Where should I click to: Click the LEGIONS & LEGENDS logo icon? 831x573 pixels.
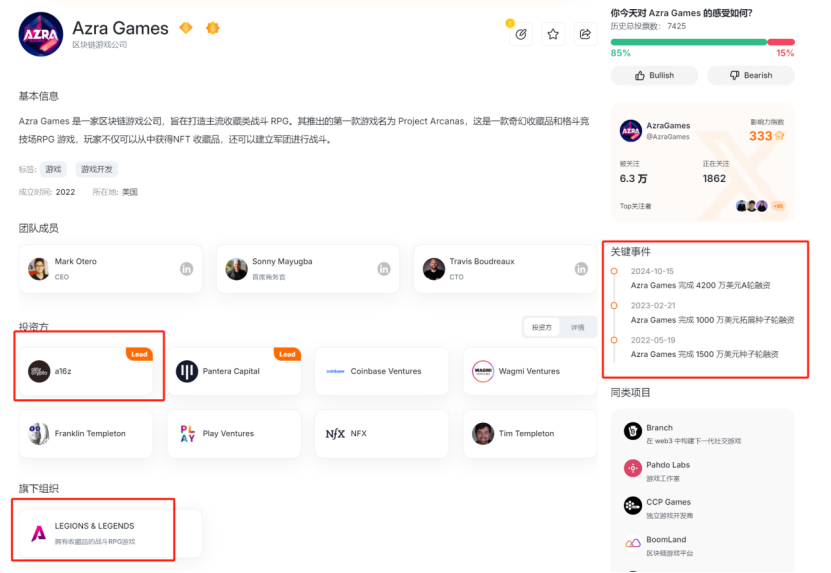(x=38, y=533)
